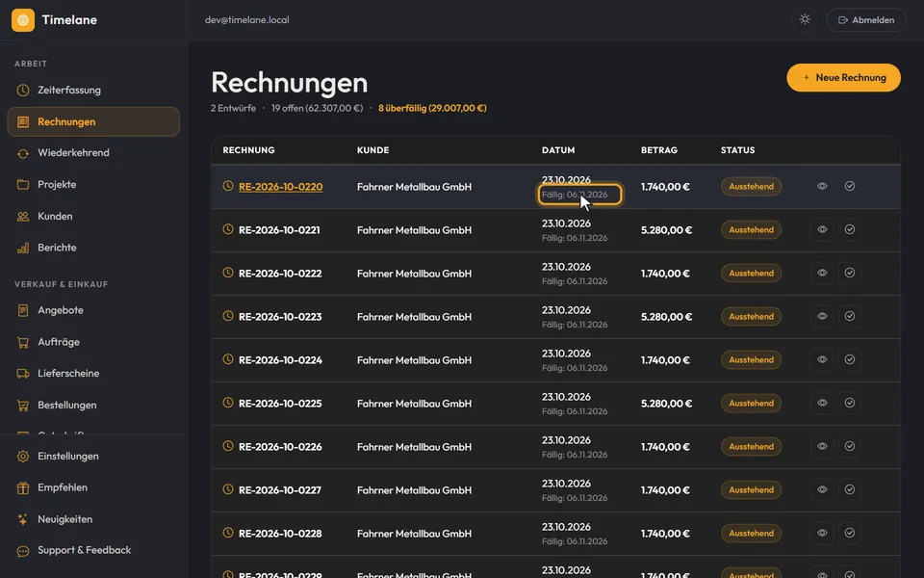Click the Abmelden logout button

[x=866, y=20]
